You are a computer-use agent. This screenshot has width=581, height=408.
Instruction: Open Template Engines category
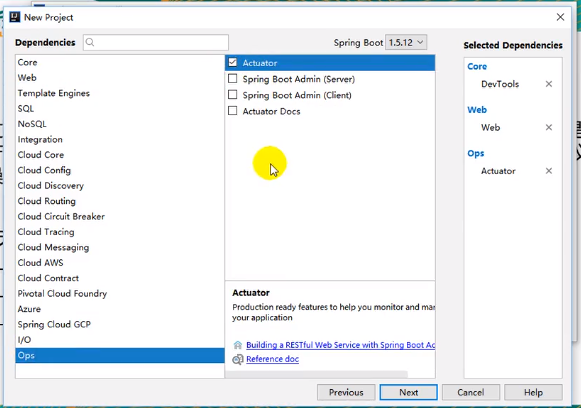pos(120,93)
